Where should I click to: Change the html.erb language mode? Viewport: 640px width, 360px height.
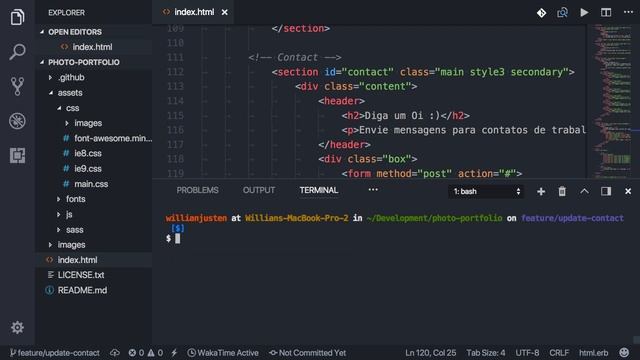coord(593,353)
